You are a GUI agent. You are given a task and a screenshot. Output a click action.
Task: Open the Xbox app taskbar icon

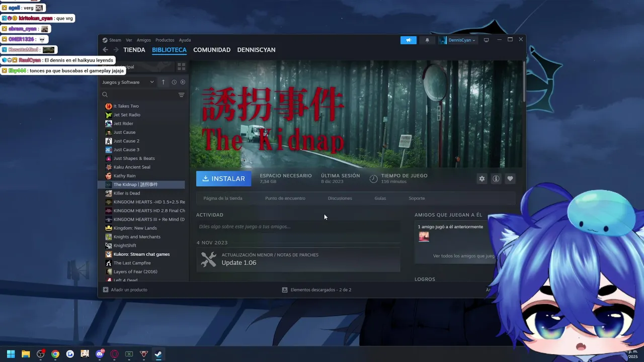pyautogui.click(x=129, y=354)
